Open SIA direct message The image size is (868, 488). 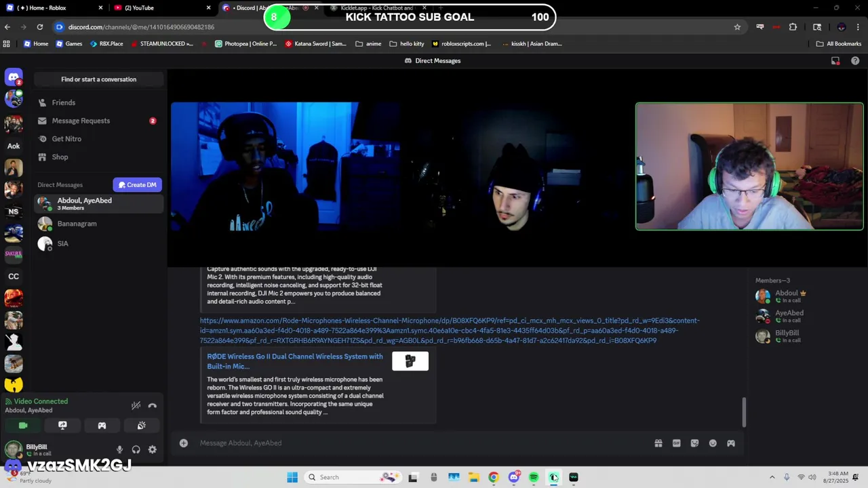[x=98, y=243]
